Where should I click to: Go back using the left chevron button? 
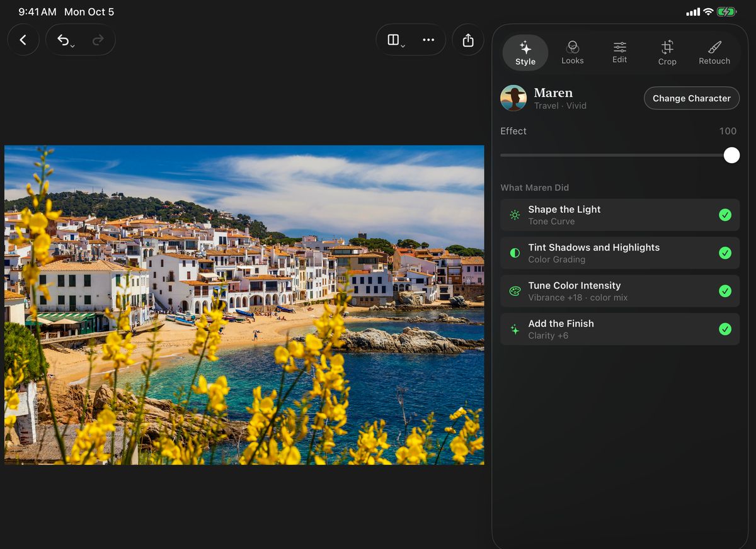[23, 40]
